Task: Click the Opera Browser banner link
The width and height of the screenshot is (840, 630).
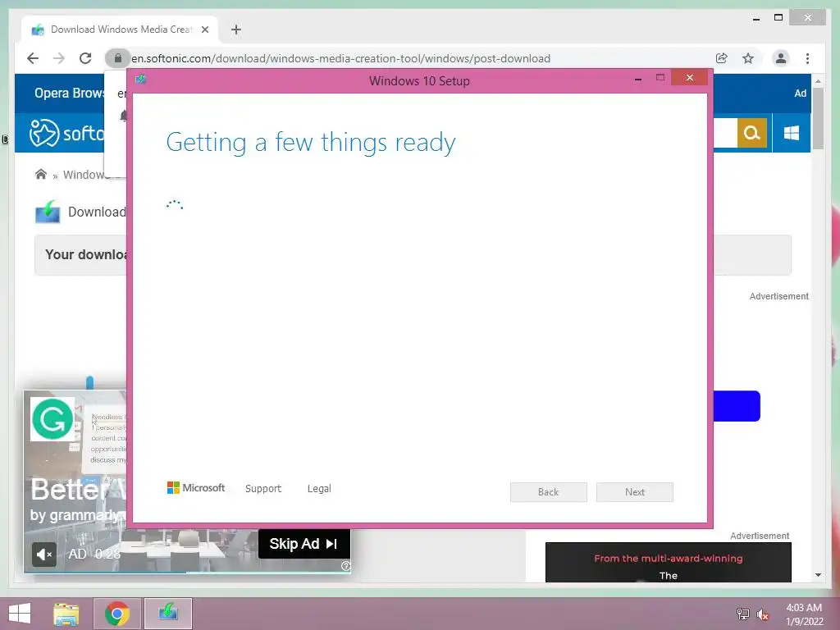Action: [x=70, y=94]
